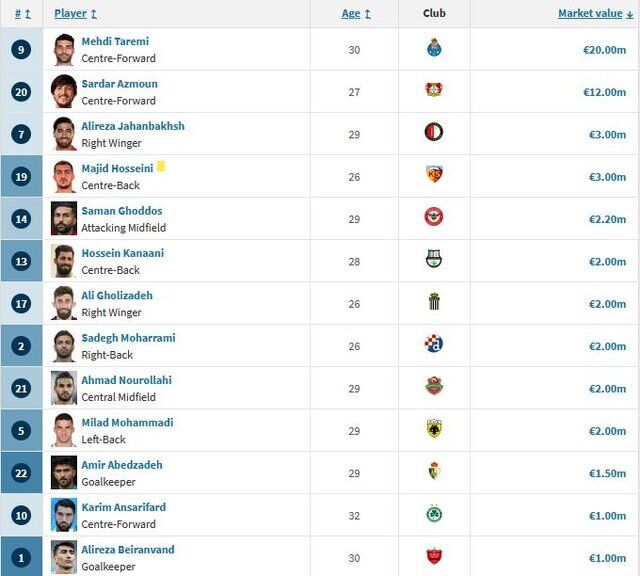640x576 pixels.
Task: Click Kayserispor crest in Majid Hosseini row
Action: (433, 175)
